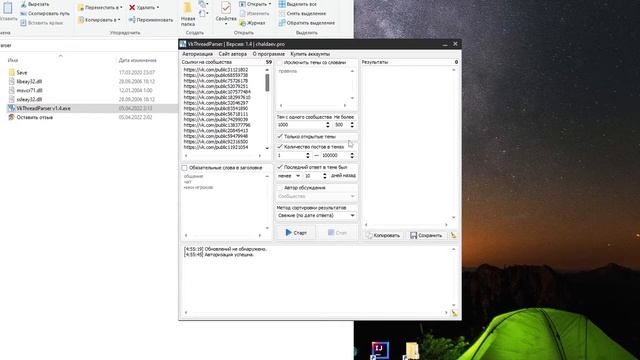
Task: Click the stepper arrows of the 500 field
Action: pos(352,124)
